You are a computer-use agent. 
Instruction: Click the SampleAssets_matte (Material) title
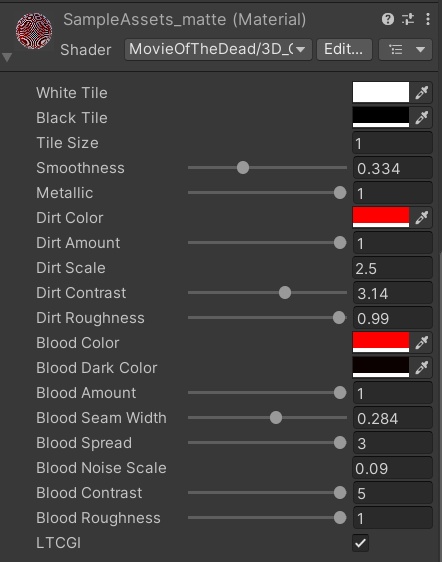coord(185,19)
